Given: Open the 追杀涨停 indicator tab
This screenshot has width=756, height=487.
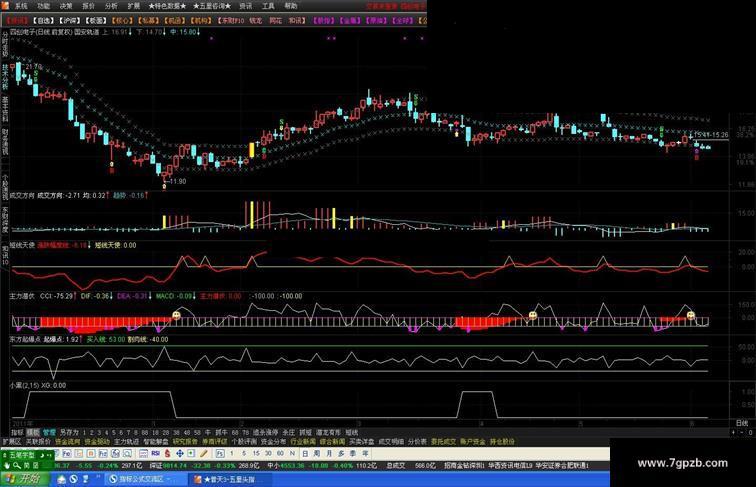Looking at the screenshot, I should pos(266,432).
